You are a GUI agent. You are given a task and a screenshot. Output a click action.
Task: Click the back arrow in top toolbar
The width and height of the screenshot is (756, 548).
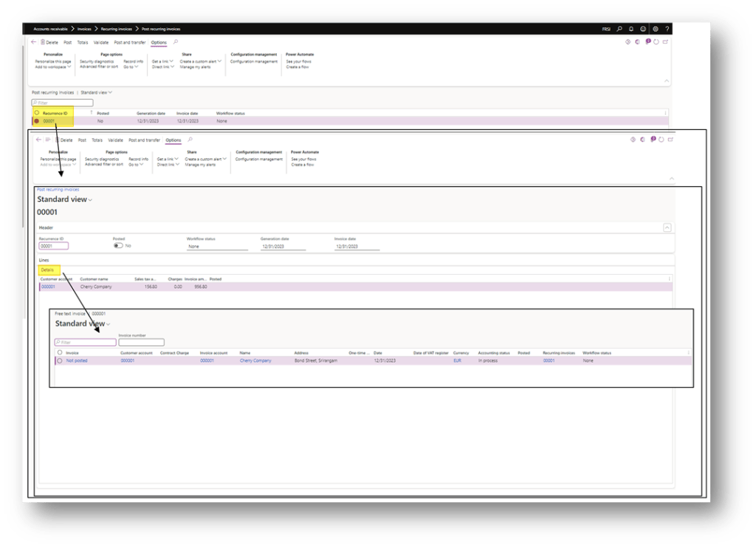[34, 42]
